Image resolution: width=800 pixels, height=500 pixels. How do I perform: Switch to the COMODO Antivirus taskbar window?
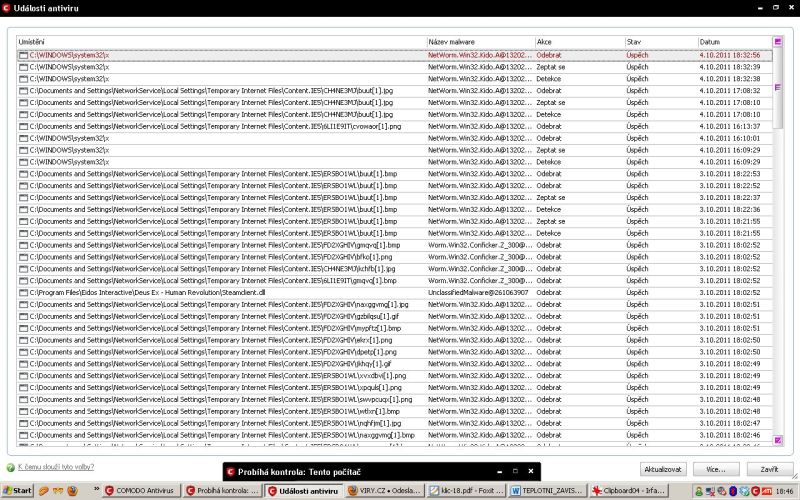141,491
